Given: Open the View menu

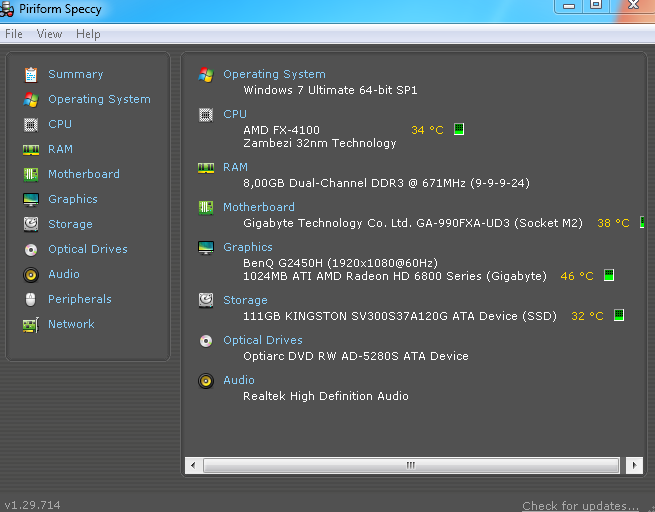Looking at the screenshot, I should (x=49, y=34).
